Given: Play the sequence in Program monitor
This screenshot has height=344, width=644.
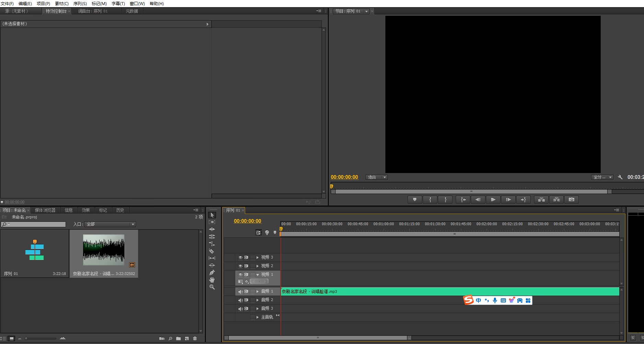Looking at the screenshot, I should pyautogui.click(x=493, y=199).
